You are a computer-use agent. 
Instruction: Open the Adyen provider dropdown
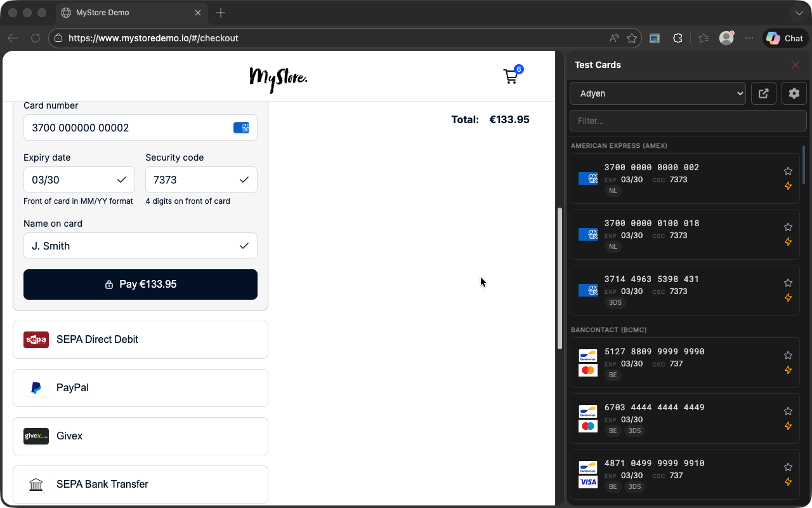[658, 93]
